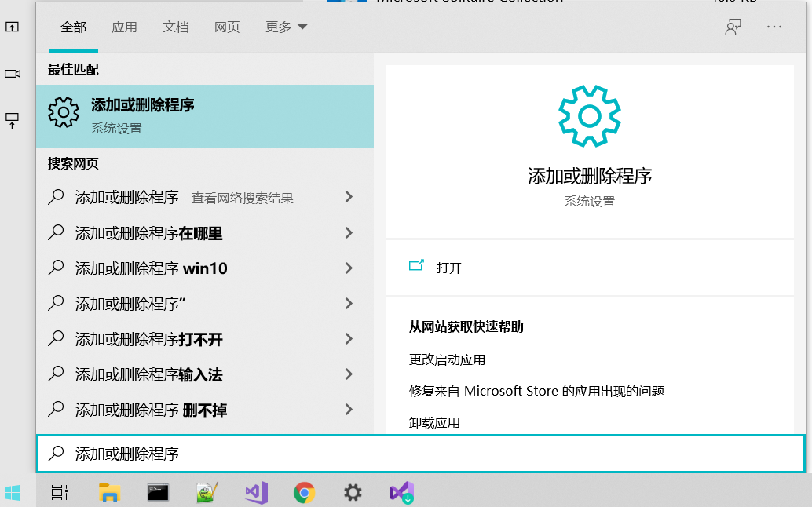Expand the 添加或删除程序在哪里 suggestion

tap(349, 232)
